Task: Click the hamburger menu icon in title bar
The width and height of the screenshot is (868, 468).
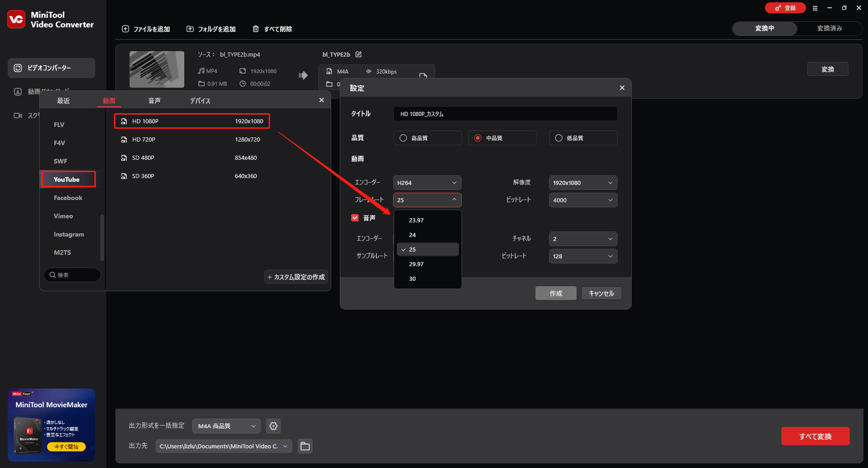Action: [815, 8]
